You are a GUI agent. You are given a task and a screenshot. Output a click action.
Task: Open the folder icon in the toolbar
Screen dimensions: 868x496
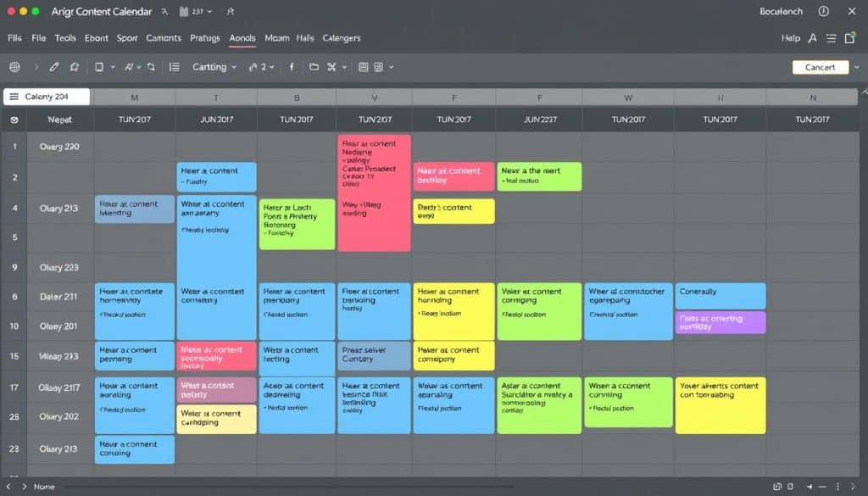[314, 67]
